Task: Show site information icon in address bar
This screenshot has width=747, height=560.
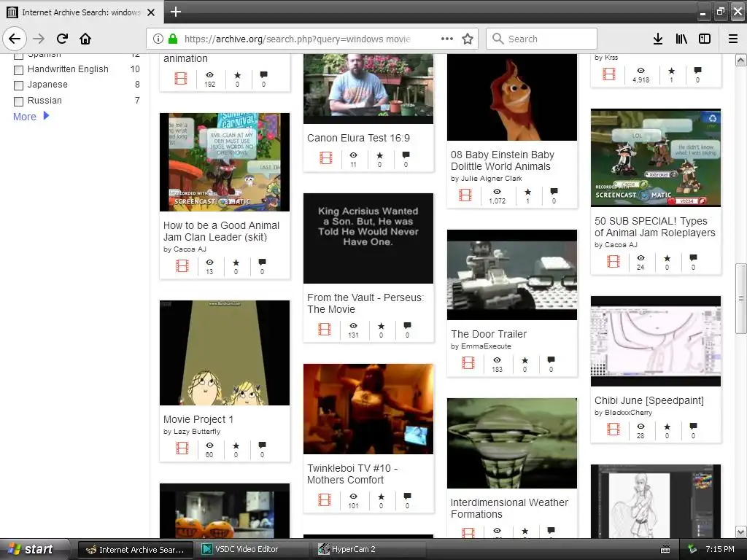Action: (158, 39)
